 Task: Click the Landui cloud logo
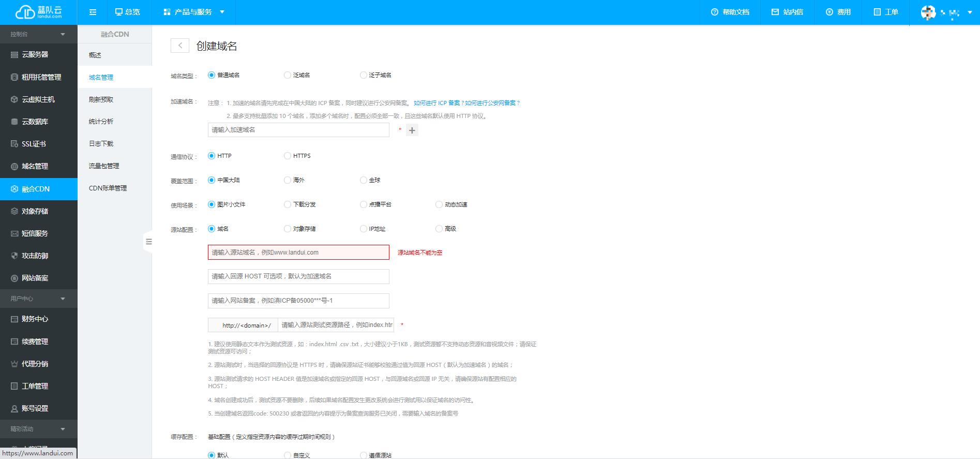(39, 12)
